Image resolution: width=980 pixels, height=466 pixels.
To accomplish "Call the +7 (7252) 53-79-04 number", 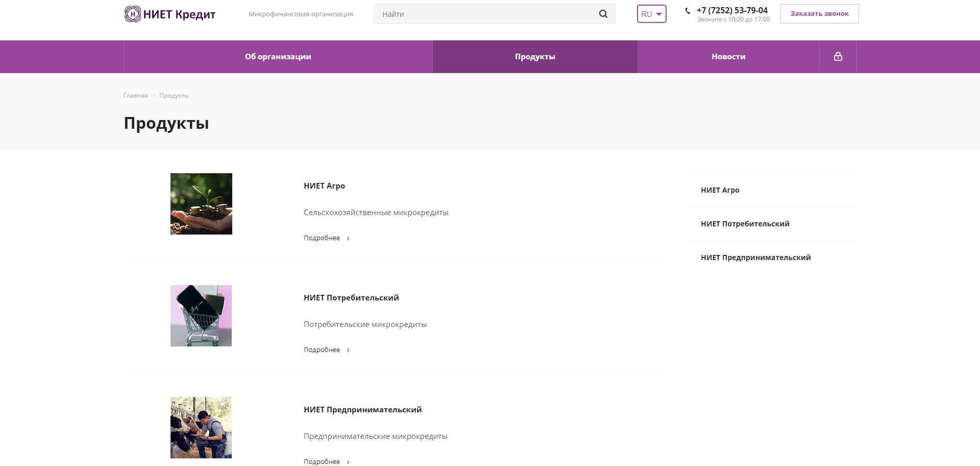I will [732, 10].
